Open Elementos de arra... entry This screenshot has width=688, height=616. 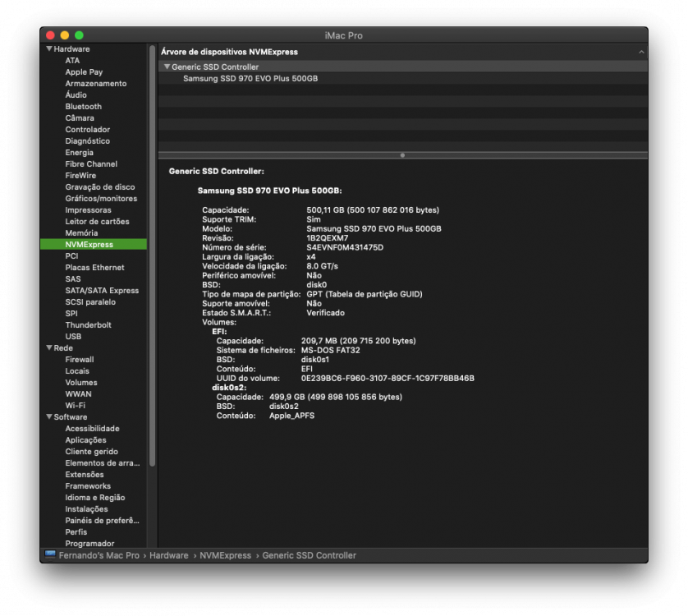click(103, 462)
